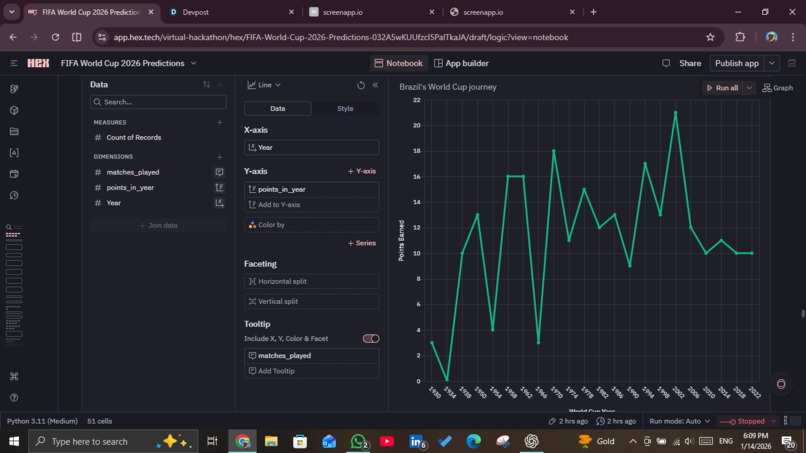Click the round chat bubble icon near the chart
This screenshot has width=806, height=453.
click(x=781, y=384)
